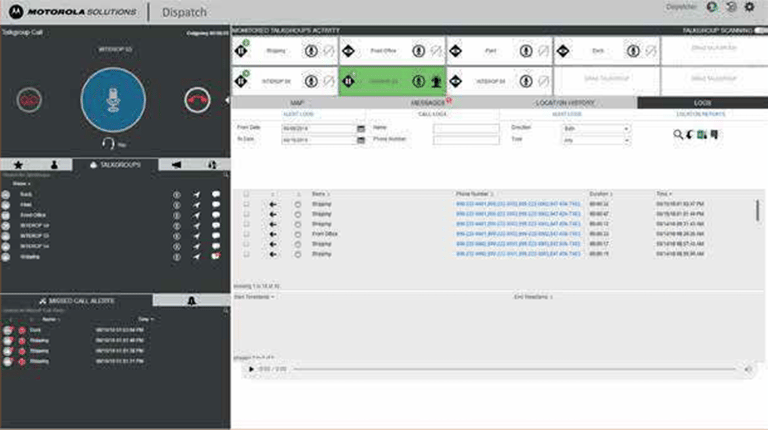768x430 pixels.
Task: Select the header checkbox in call logs
Action: click(246, 194)
